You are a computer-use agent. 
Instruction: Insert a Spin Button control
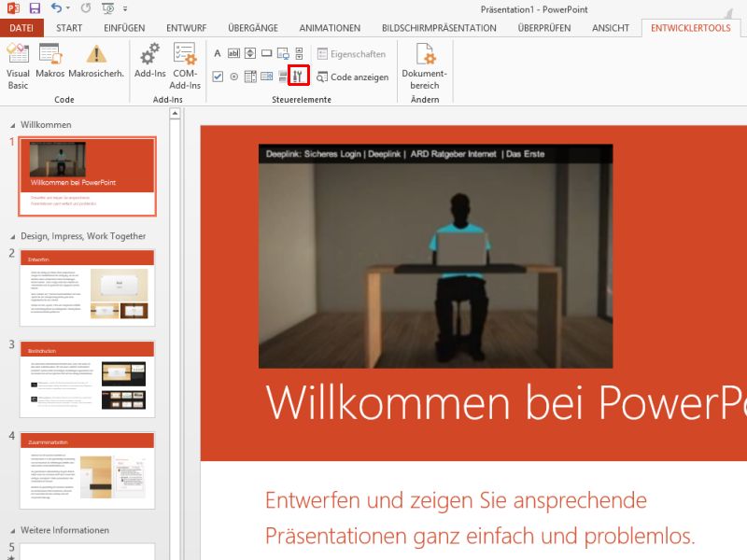tap(250, 53)
